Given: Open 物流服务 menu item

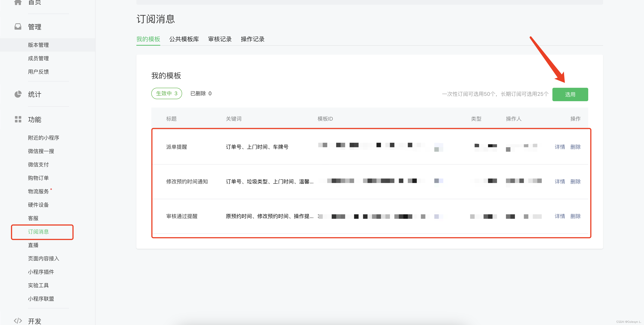Looking at the screenshot, I should tap(38, 192).
